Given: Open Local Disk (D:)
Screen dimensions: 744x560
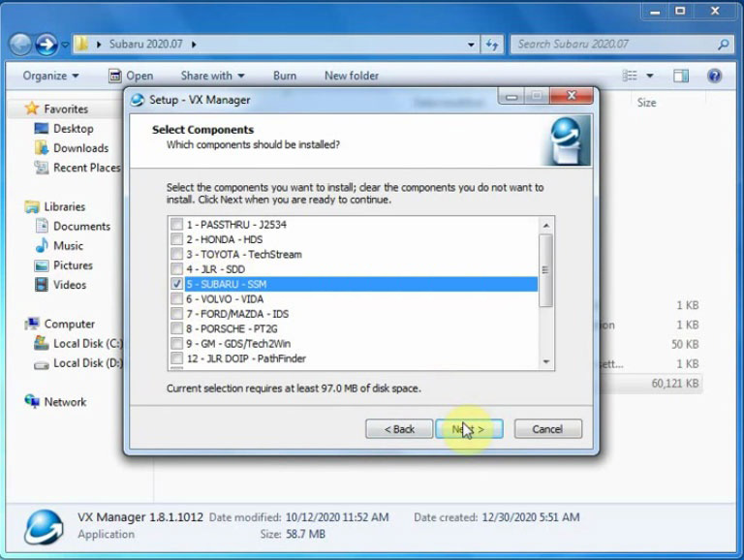Looking at the screenshot, I should [88, 363].
